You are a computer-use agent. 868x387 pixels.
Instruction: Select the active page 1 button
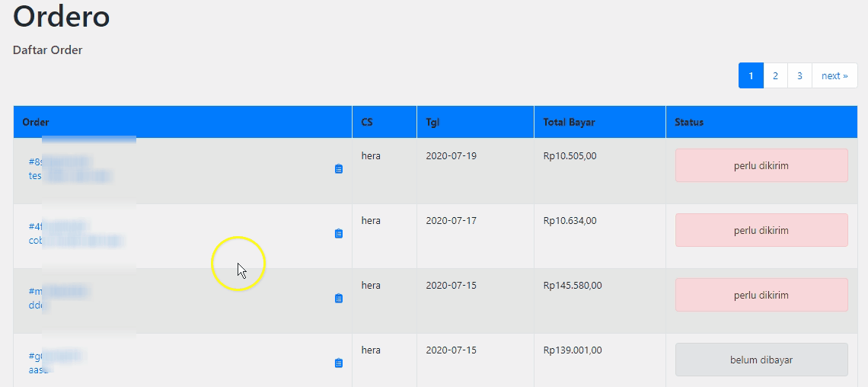751,75
